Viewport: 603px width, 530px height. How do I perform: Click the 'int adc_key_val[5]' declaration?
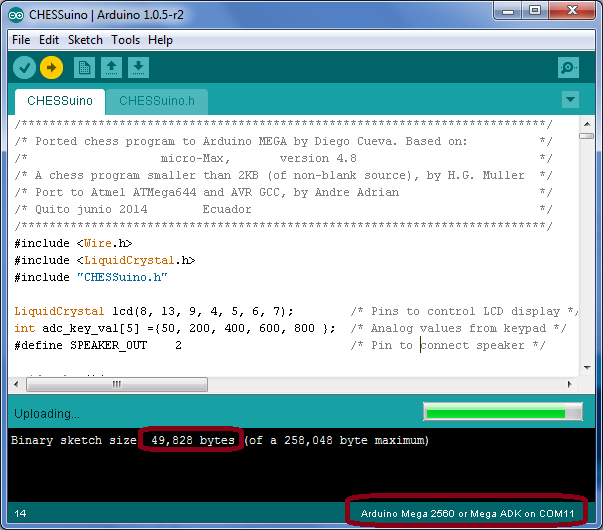click(x=175, y=328)
